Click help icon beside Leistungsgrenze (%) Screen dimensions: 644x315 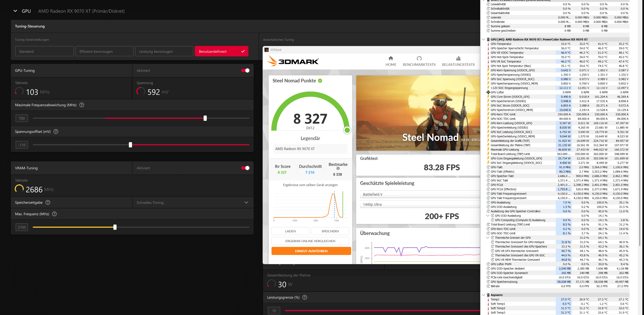pyautogui.click(x=305, y=297)
